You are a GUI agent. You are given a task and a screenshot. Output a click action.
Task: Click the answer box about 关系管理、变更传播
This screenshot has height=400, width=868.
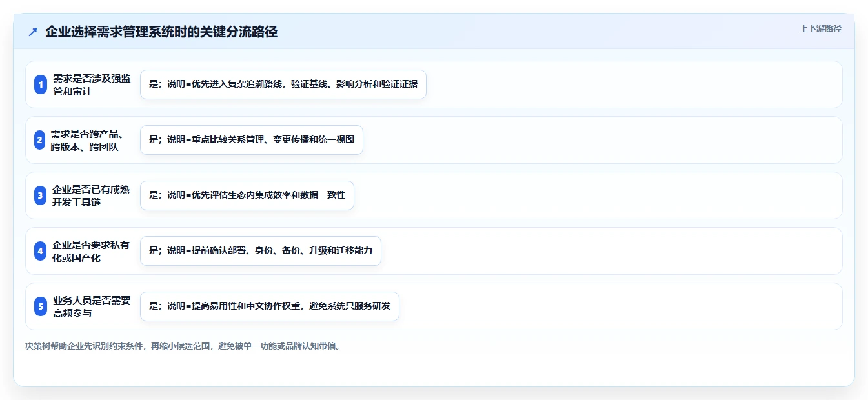pos(252,140)
